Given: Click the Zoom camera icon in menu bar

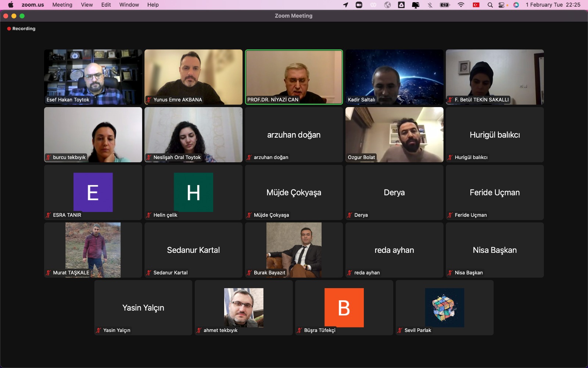Looking at the screenshot, I should tap(359, 5).
